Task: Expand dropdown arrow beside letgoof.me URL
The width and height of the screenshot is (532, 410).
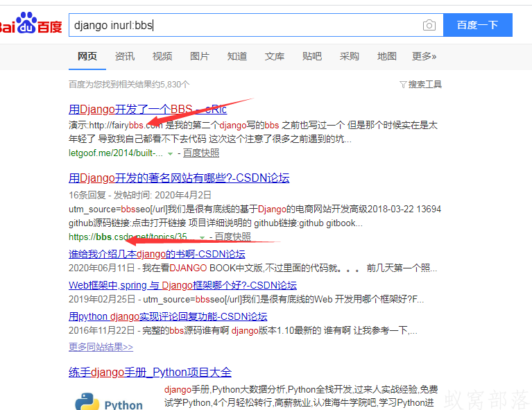Action: click(171, 154)
